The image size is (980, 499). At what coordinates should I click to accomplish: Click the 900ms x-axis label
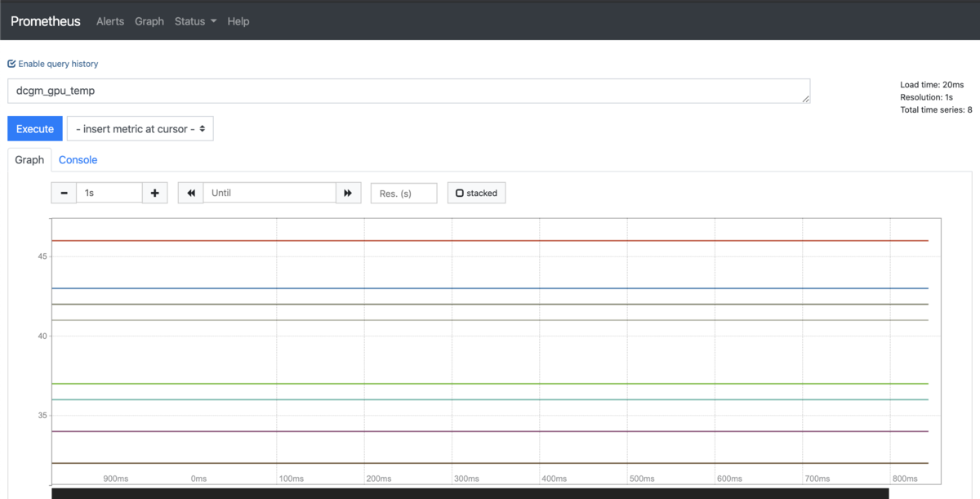click(x=115, y=479)
